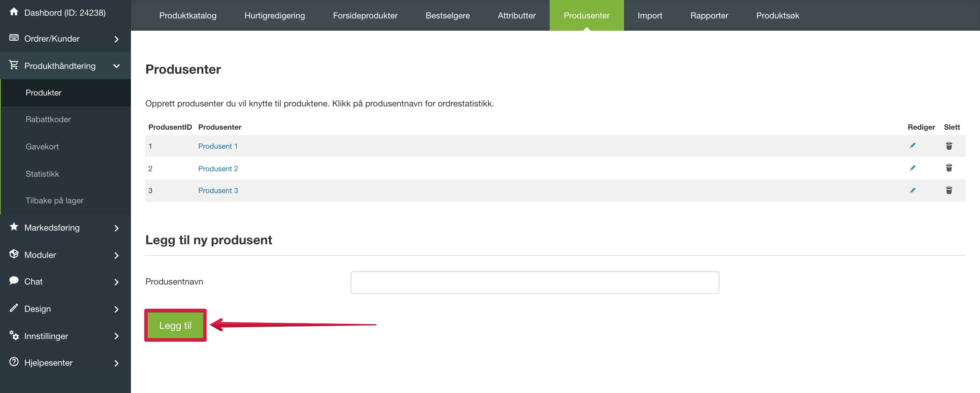
Task: Click the Markedsføring star icon
Action: 14,227
